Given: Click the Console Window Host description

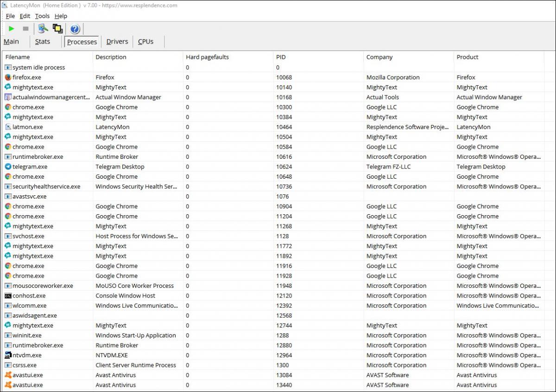Looking at the screenshot, I should 126,296.
